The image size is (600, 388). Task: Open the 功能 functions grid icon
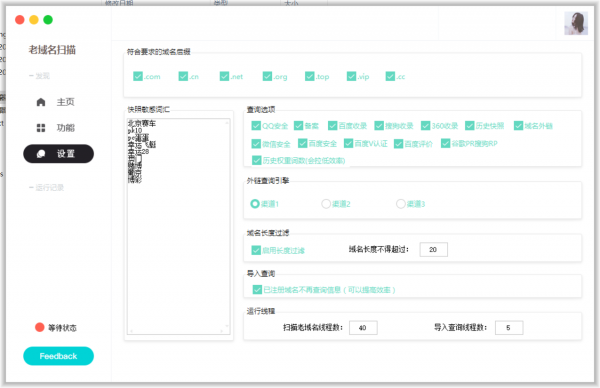(x=41, y=128)
